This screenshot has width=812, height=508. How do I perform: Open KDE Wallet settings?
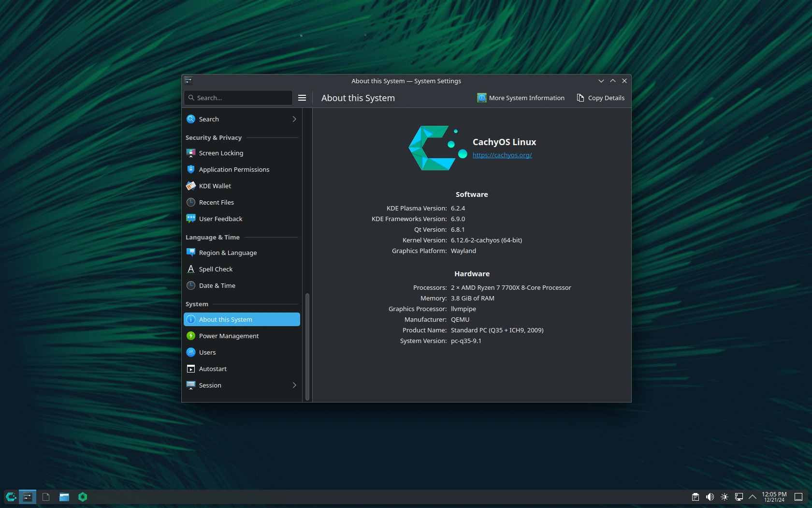coord(242,186)
